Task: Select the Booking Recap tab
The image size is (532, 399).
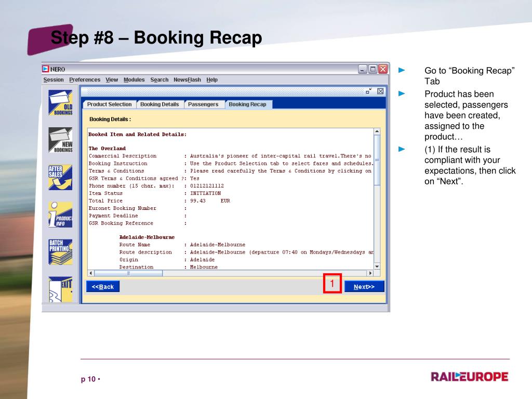Action: click(248, 104)
